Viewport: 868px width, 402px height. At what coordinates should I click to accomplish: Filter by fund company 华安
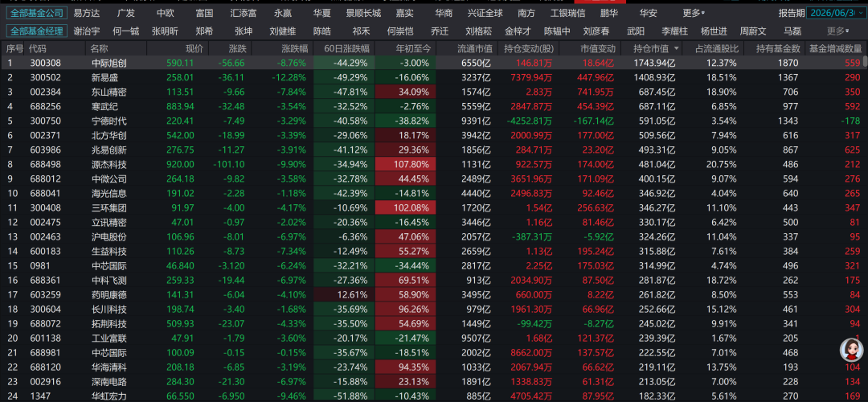pos(649,13)
